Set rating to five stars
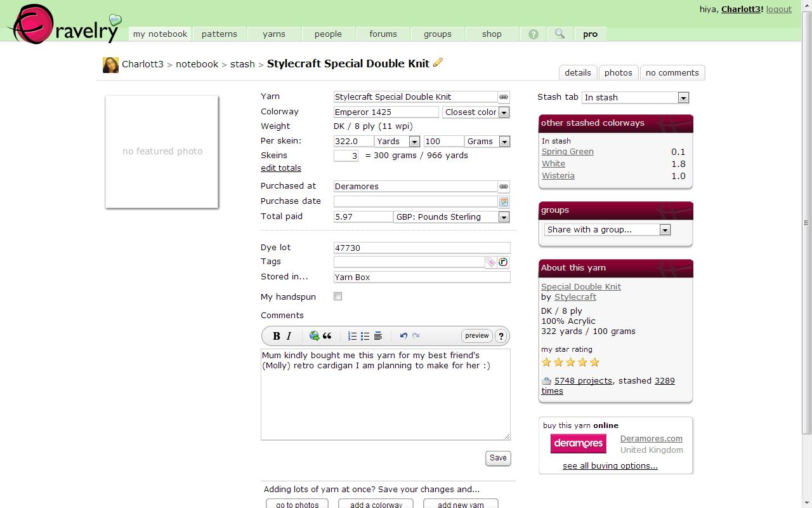Screen dimensions: 812x508 (x=594, y=363)
